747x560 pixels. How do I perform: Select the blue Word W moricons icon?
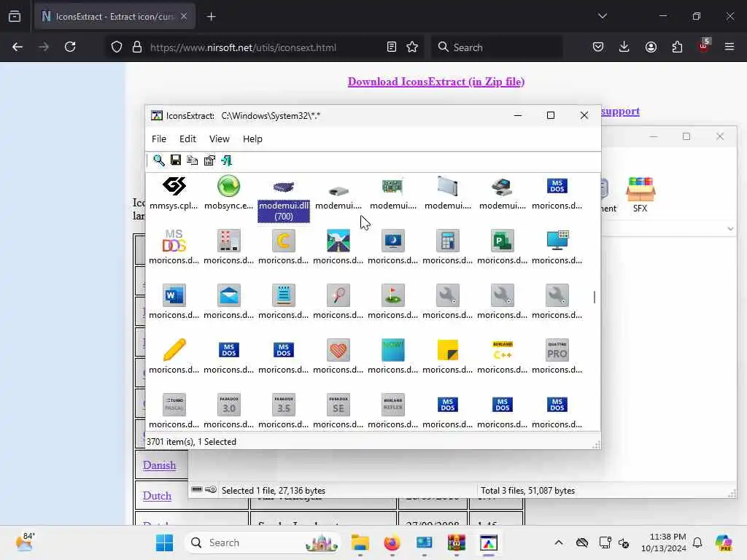[x=174, y=301]
